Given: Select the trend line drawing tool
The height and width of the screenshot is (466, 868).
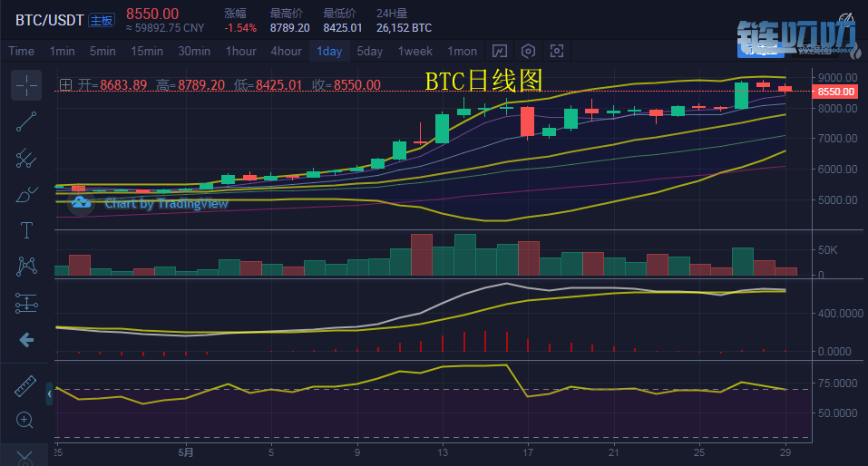Looking at the screenshot, I should coord(26,121).
